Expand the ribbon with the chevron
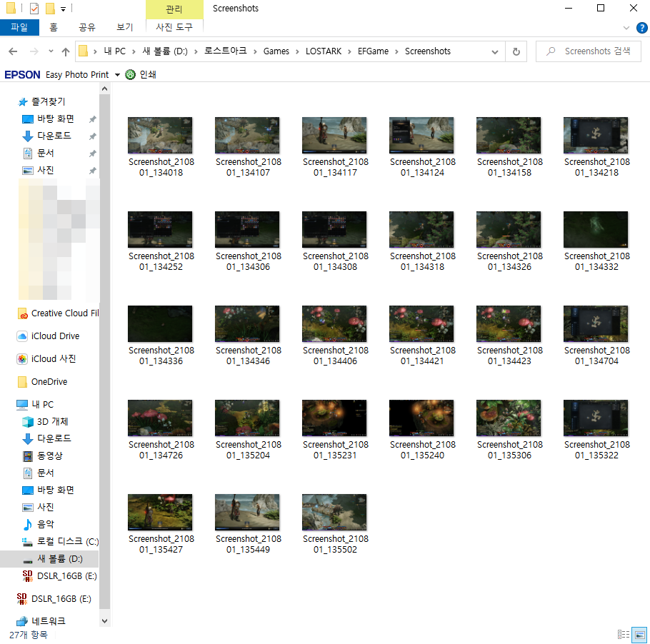Image resolution: width=650 pixels, height=644 pixels. tap(626, 28)
